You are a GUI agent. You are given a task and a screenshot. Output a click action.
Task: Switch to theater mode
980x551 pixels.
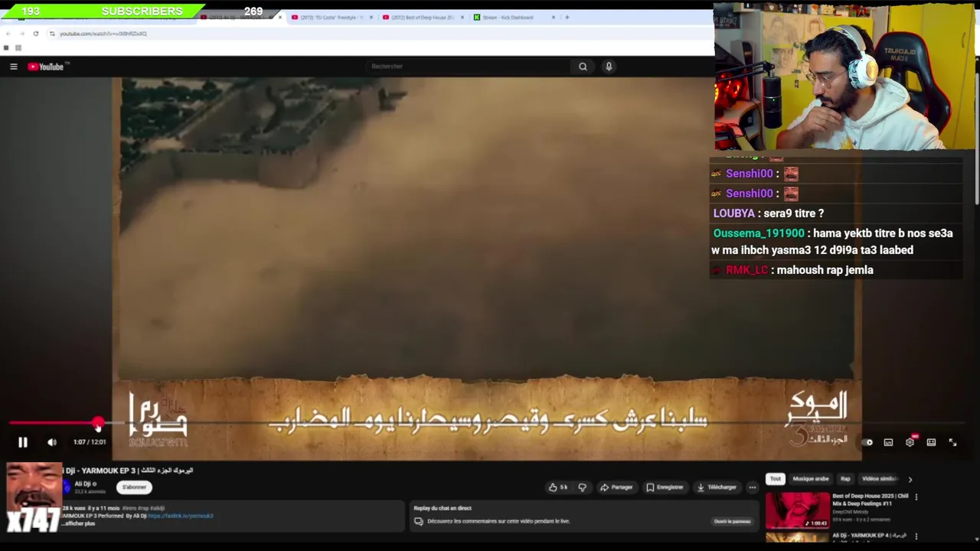tap(931, 442)
